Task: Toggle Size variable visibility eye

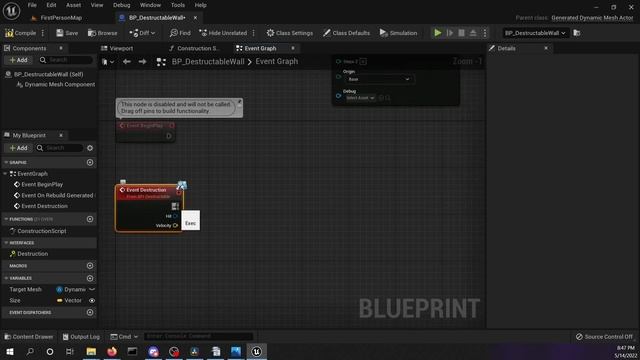Action: [x=92, y=300]
